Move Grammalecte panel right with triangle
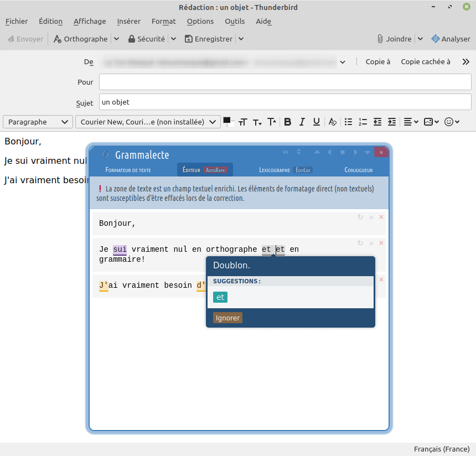 pyautogui.click(x=355, y=152)
